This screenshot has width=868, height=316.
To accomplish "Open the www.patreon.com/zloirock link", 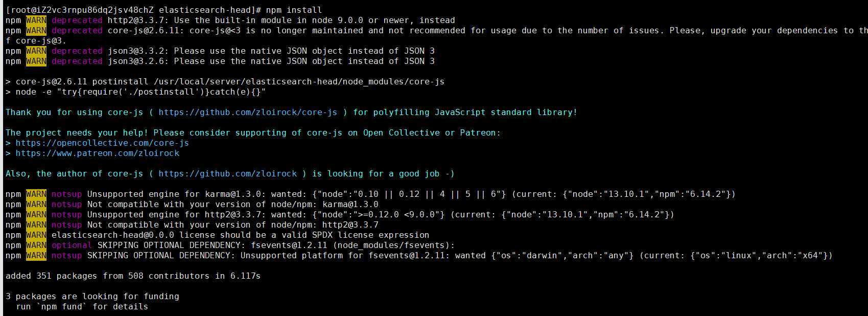I will [x=98, y=153].
